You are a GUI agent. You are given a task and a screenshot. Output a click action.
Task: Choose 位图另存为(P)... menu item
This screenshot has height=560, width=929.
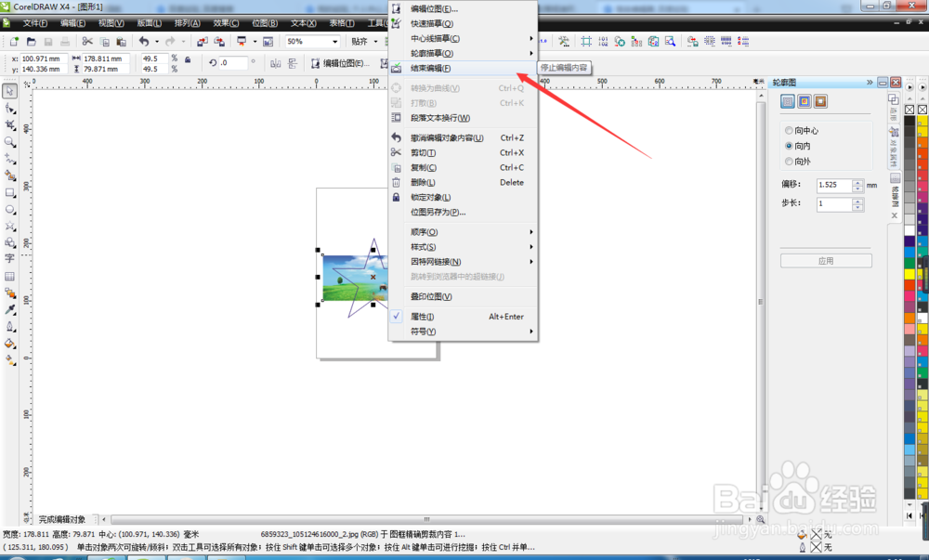coord(463,212)
